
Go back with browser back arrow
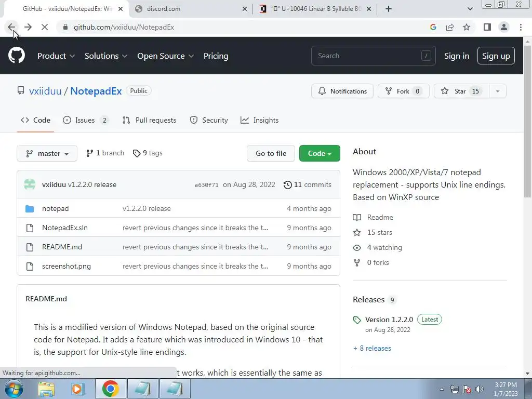(x=11, y=27)
